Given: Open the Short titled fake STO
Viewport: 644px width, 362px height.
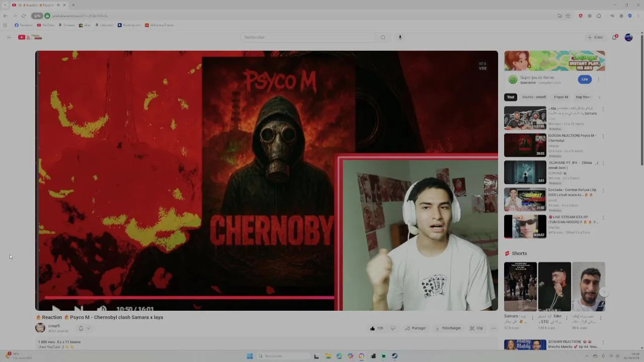Looking at the screenshot, I should tap(554, 287).
